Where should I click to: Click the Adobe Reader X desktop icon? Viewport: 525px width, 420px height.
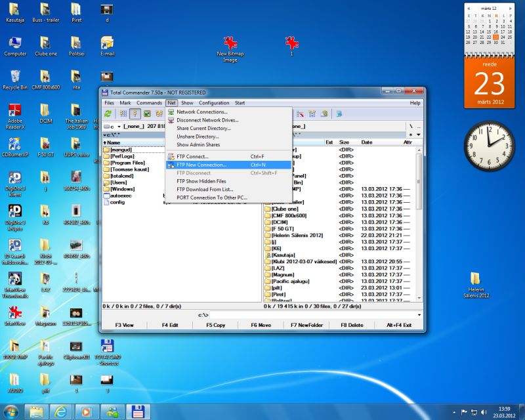tap(14, 111)
